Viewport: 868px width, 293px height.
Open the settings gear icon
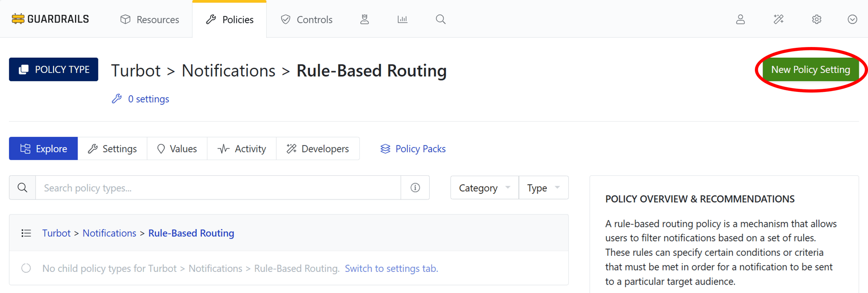817,19
